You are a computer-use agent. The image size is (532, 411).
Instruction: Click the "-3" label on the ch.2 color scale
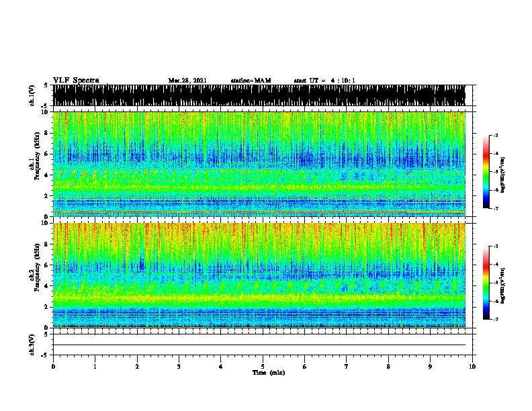tap(495, 246)
